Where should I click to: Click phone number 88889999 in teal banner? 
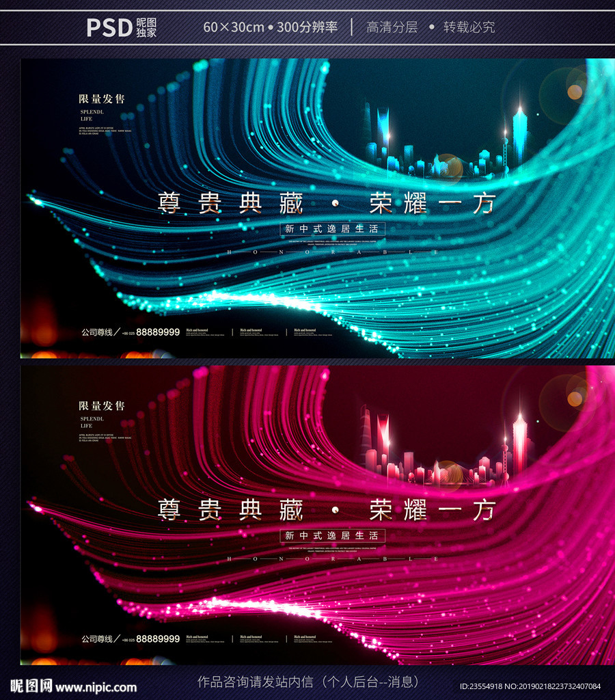[158, 332]
